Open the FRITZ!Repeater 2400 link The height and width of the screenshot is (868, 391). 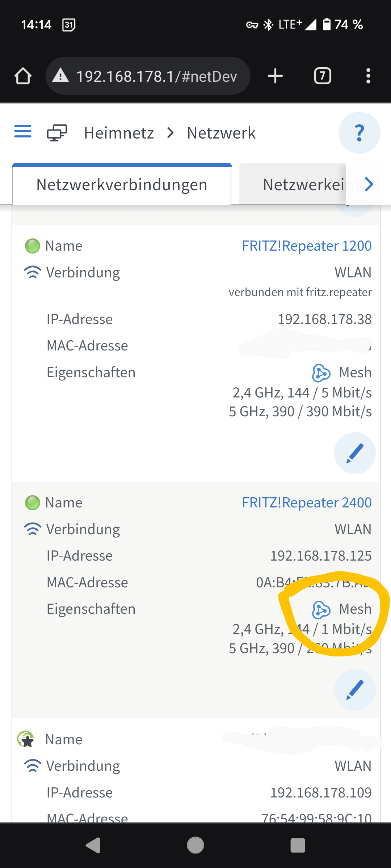(x=307, y=503)
